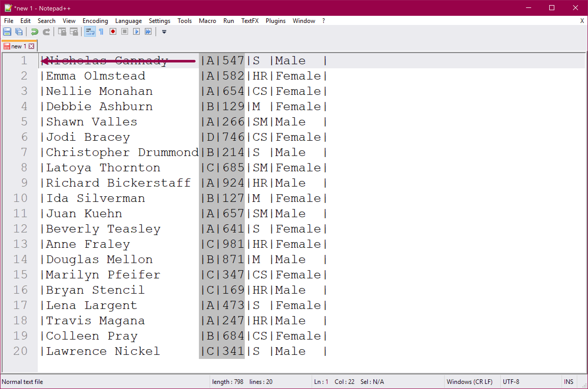Run the macro multiple times

point(148,32)
